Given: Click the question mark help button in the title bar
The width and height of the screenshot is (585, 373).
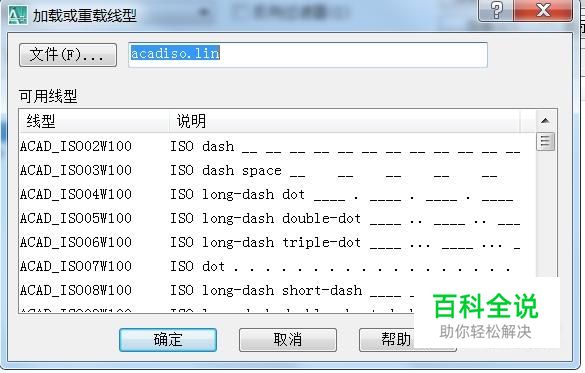Looking at the screenshot, I should (496, 10).
